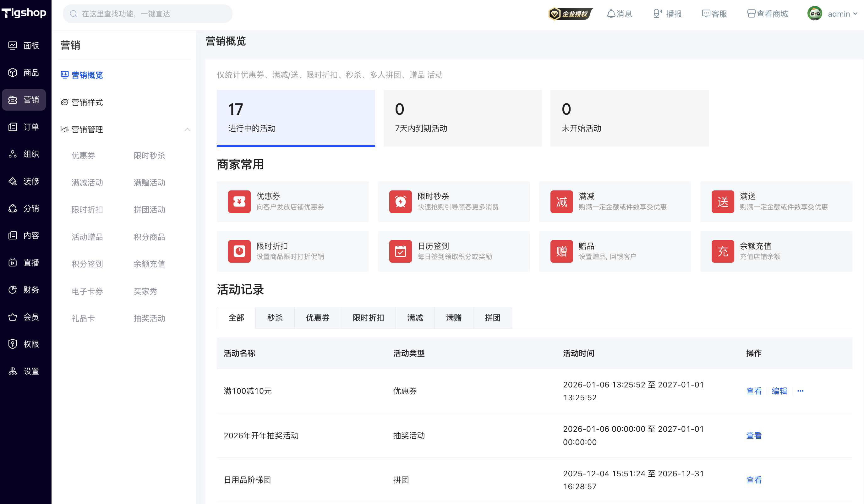Click the function search input field

(147, 14)
